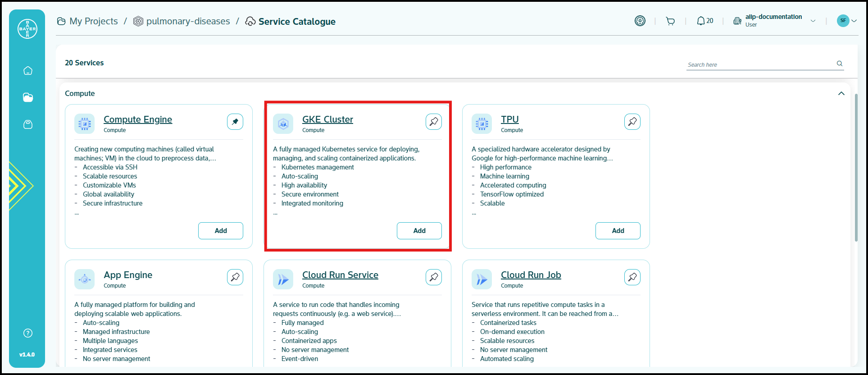Expand the sidebar with yellow arrow handle
Viewport: 868px width, 375px height.
tap(20, 186)
